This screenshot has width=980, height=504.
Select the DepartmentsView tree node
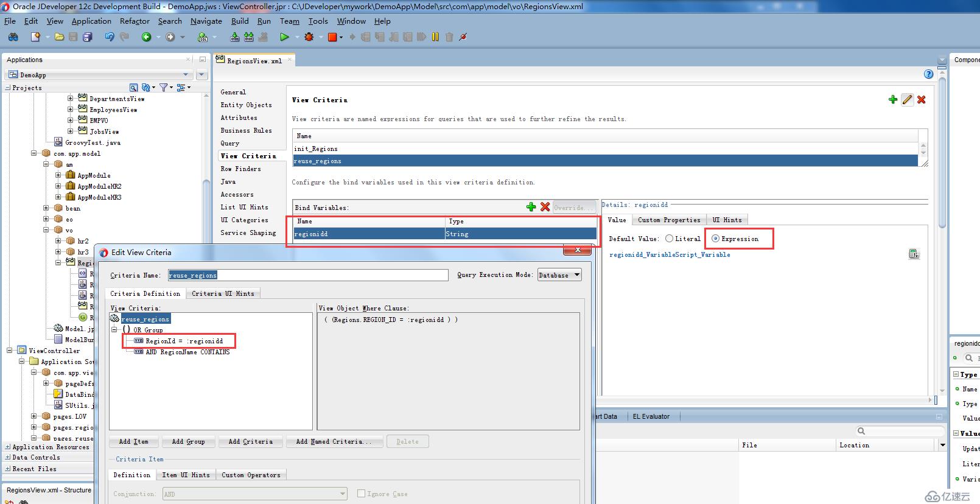point(117,99)
